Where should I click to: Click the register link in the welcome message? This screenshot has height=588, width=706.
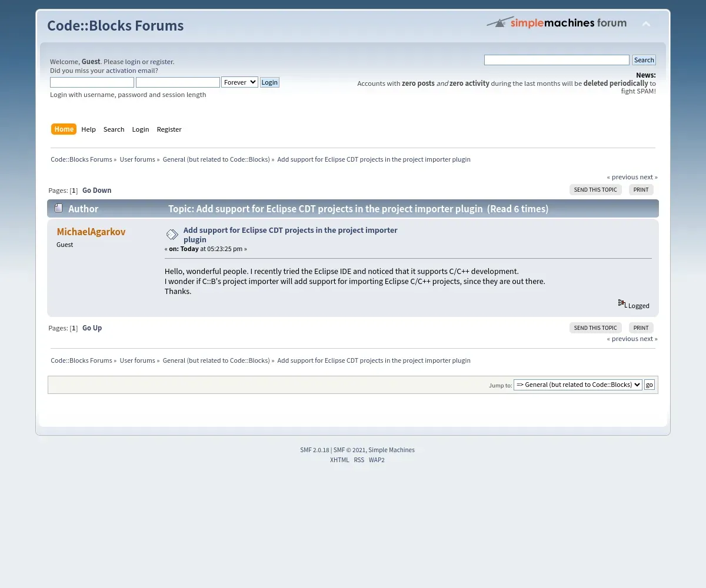(161, 62)
